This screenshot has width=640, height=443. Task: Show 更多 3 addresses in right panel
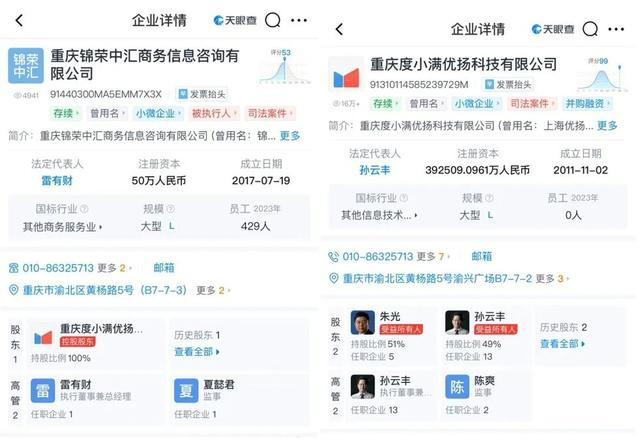(553, 278)
